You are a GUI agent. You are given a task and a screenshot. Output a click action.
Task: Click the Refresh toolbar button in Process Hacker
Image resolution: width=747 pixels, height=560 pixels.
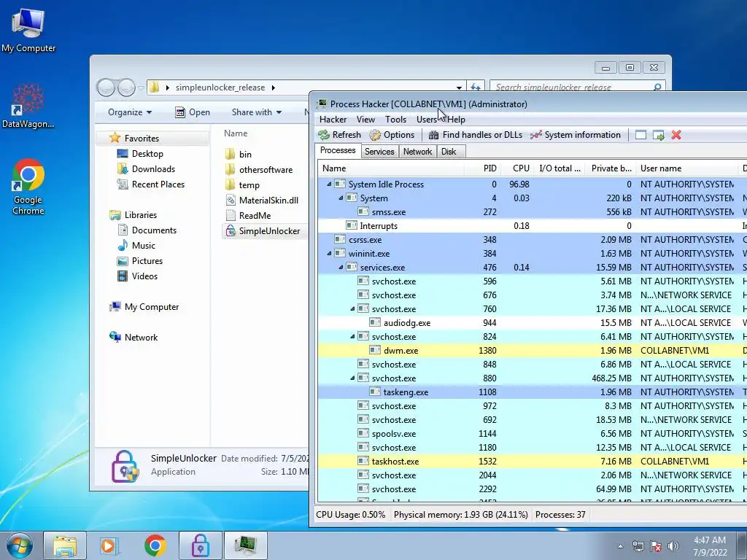coord(340,135)
